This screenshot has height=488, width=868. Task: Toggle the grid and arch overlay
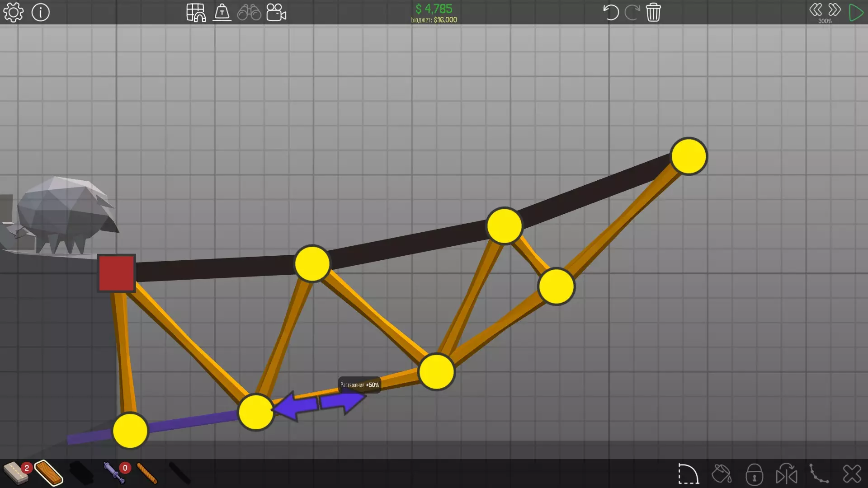pos(196,13)
